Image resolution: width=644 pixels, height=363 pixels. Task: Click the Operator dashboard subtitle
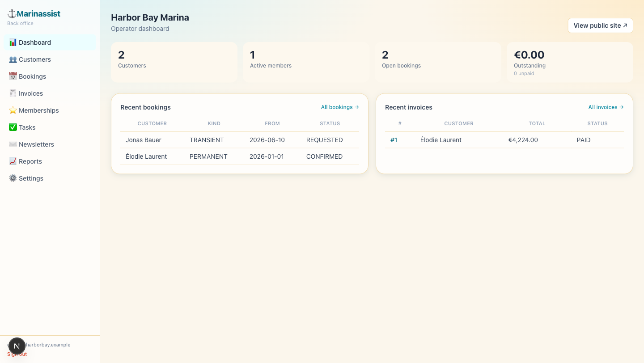tap(140, 29)
